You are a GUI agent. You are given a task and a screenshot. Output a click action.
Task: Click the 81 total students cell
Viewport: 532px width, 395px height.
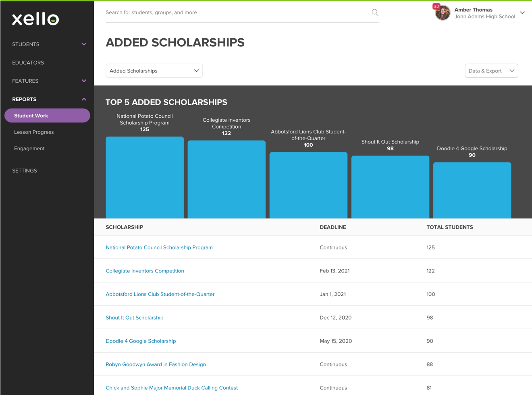pyautogui.click(x=429, y=388)
